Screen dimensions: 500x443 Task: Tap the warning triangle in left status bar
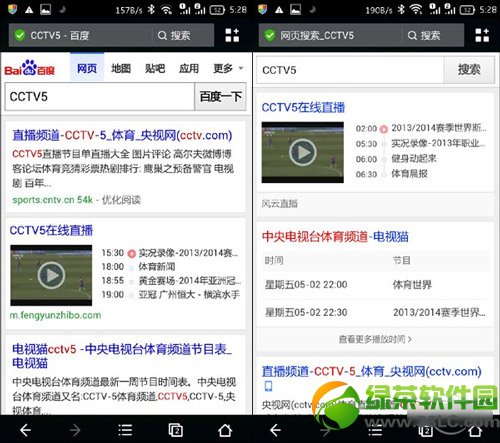tap(29, 10)
